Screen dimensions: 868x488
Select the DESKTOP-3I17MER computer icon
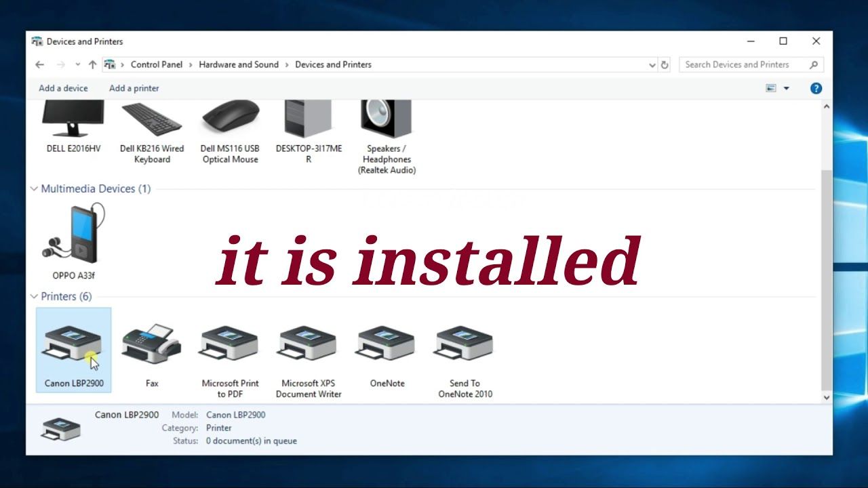point(309,119)
